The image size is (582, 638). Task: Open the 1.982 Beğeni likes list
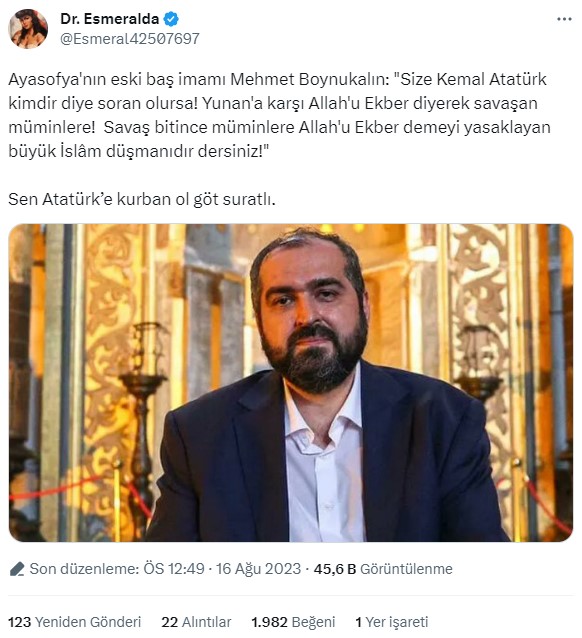tap(293, 622)
